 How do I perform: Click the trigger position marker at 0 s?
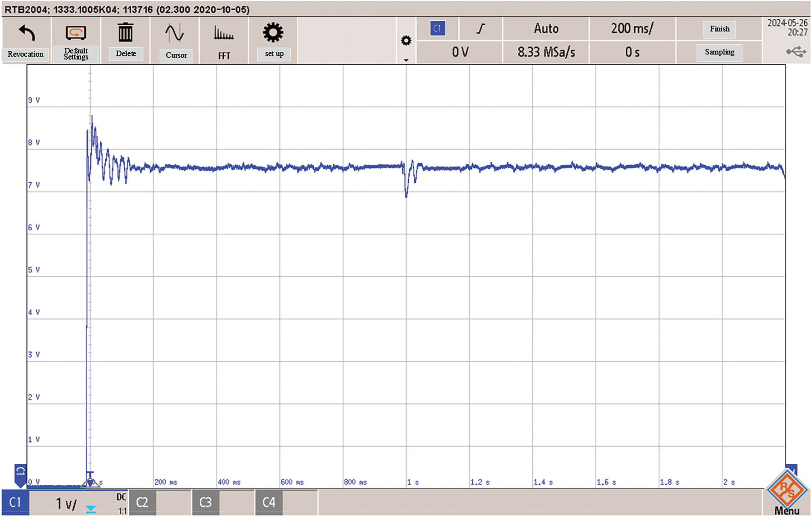tap(90, 482)
